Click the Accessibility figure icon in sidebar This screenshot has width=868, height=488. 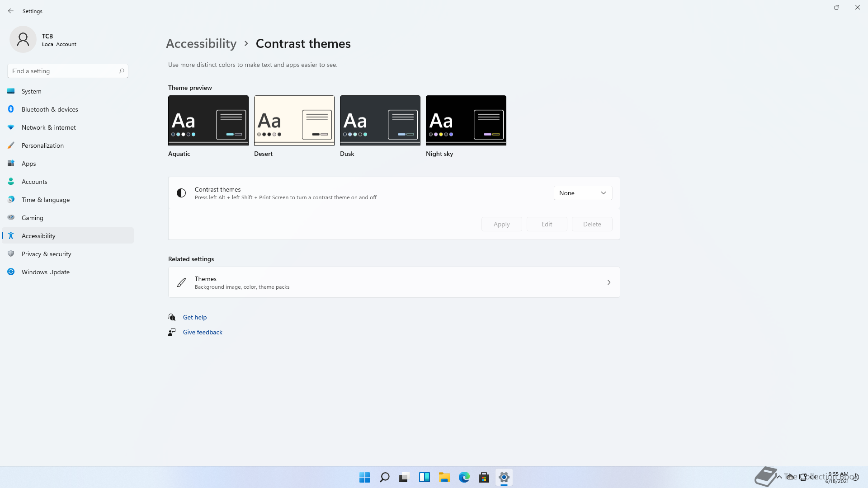coord(11,236)
